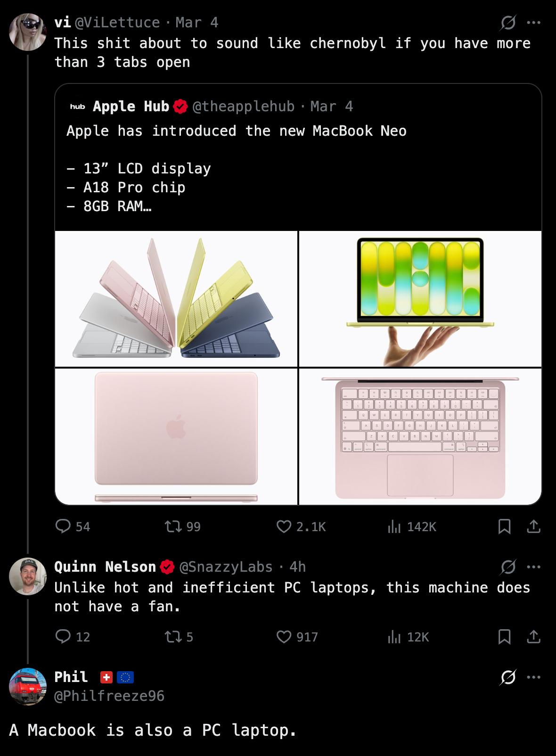Open more options on Quinn Nelson's reply
This screenshot has height=756, width=556.
tap(533, 567)
